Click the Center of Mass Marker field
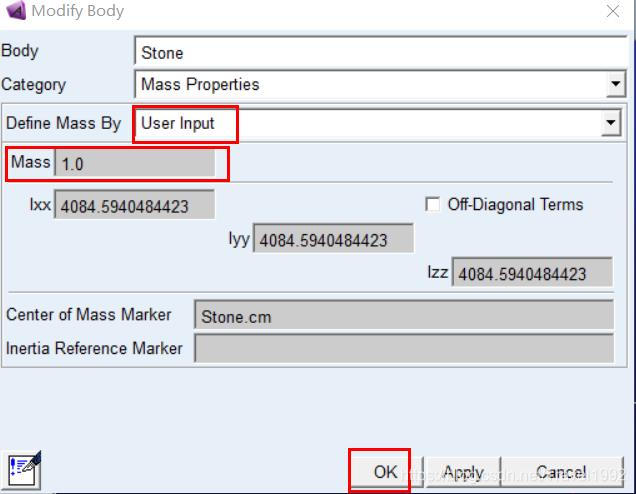This screenshot has width=636, height=494. pos(403,316)
